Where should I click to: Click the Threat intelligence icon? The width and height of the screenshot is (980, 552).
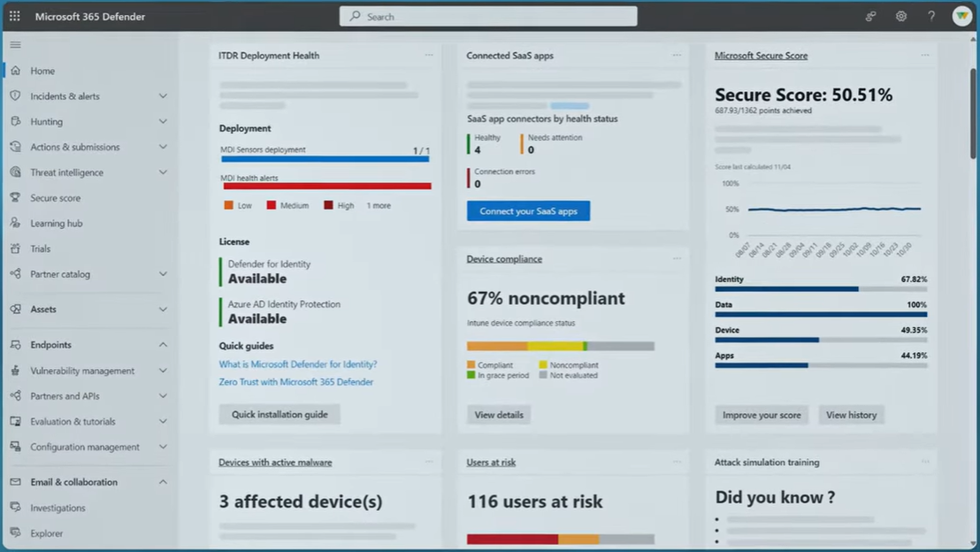point(16,172)
